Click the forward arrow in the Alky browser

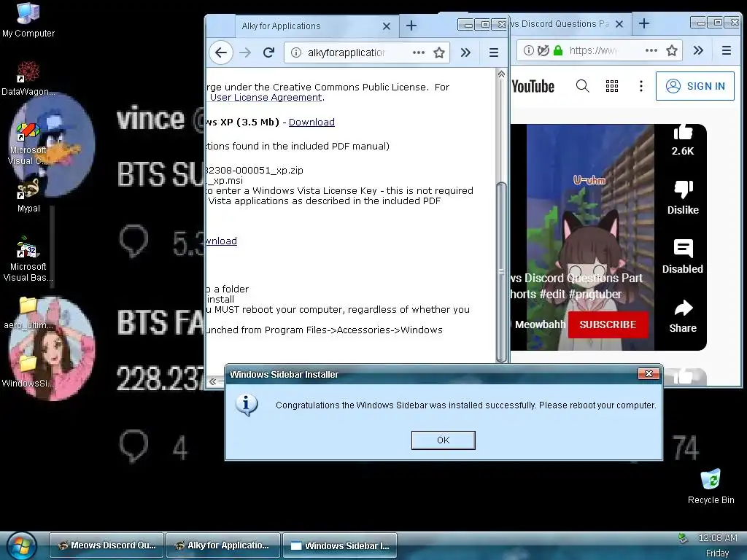coord(245,52)
